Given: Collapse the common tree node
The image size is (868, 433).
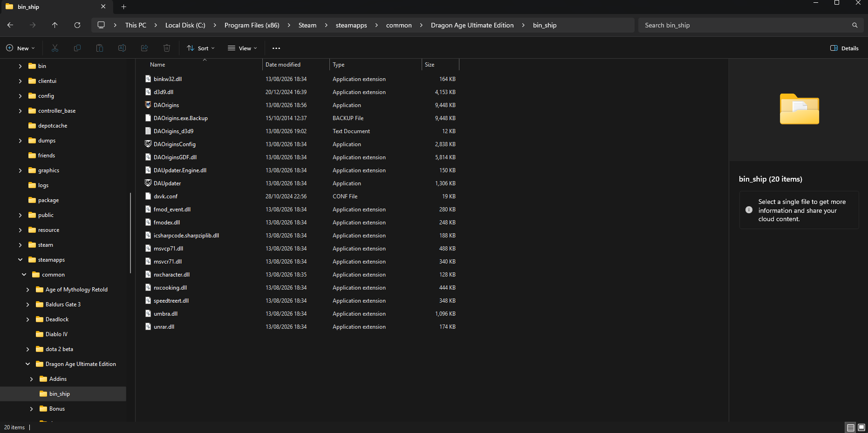Looking at the screenshot, I should pos(24,275).
